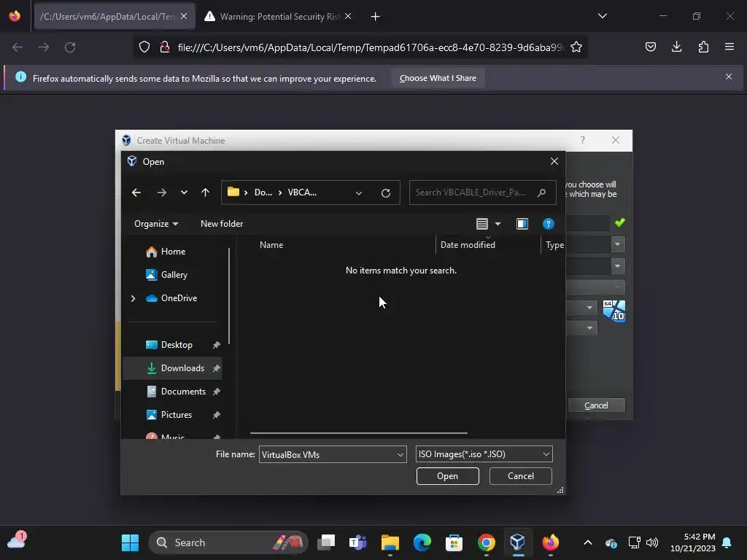Change the file view layout icon

click(481, 224)
